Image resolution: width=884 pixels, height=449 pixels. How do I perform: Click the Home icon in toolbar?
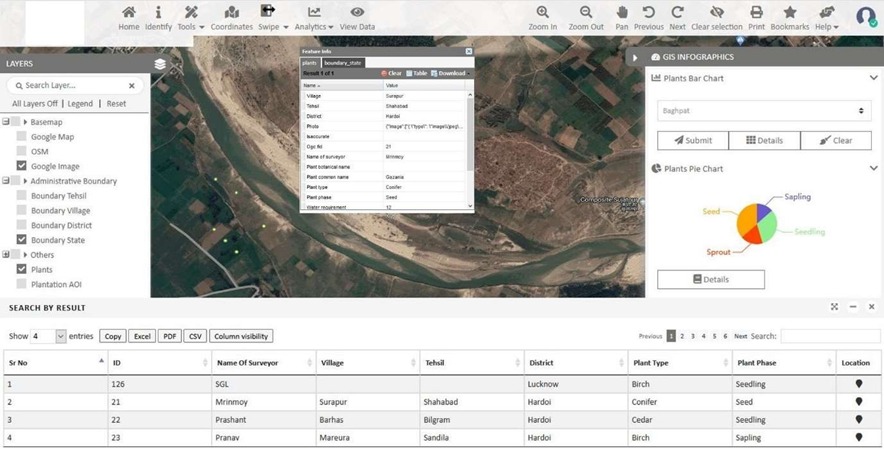pyautogui.click(x=129, y=14)
